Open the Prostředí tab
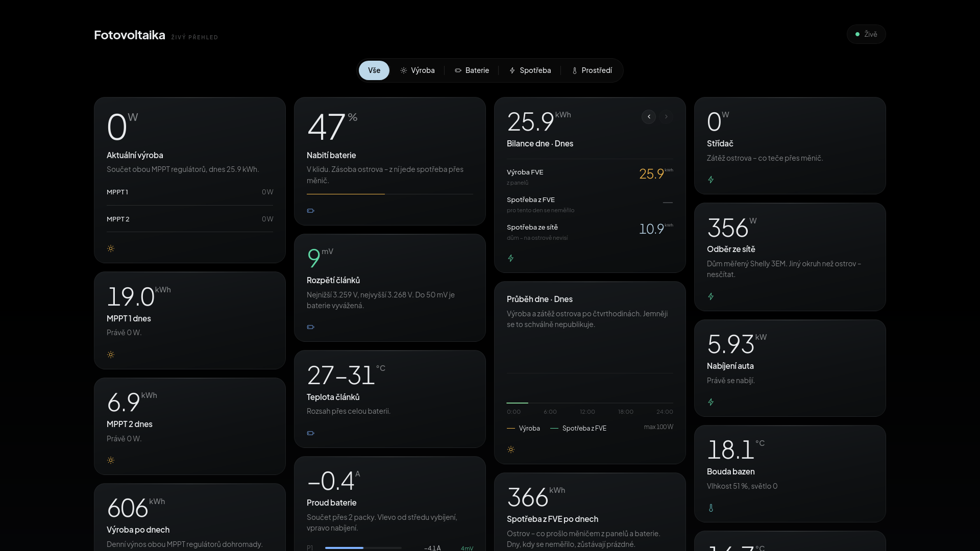 coord(592,70)
